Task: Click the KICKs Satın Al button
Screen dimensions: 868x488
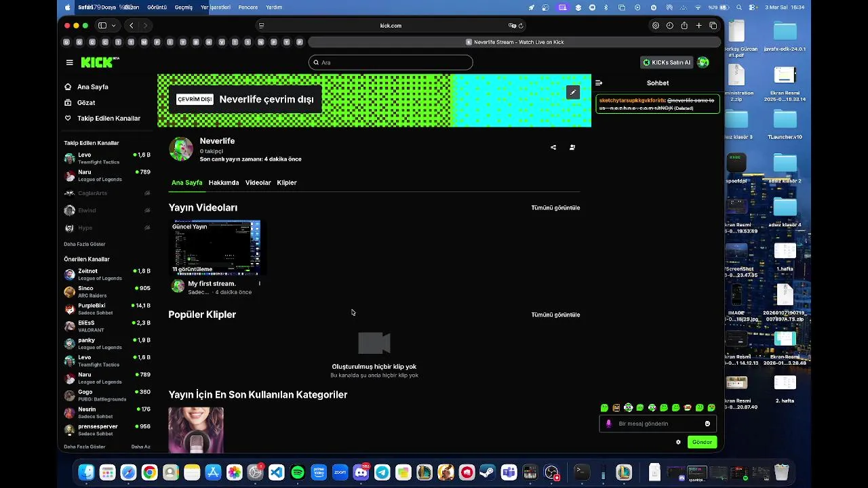Action: coord(667,62)
